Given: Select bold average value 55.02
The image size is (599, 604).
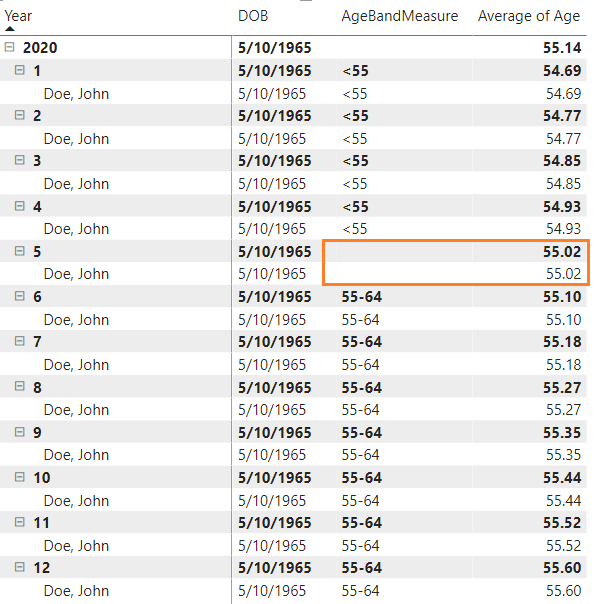Looking at the screenshot, I should [562, 252].
